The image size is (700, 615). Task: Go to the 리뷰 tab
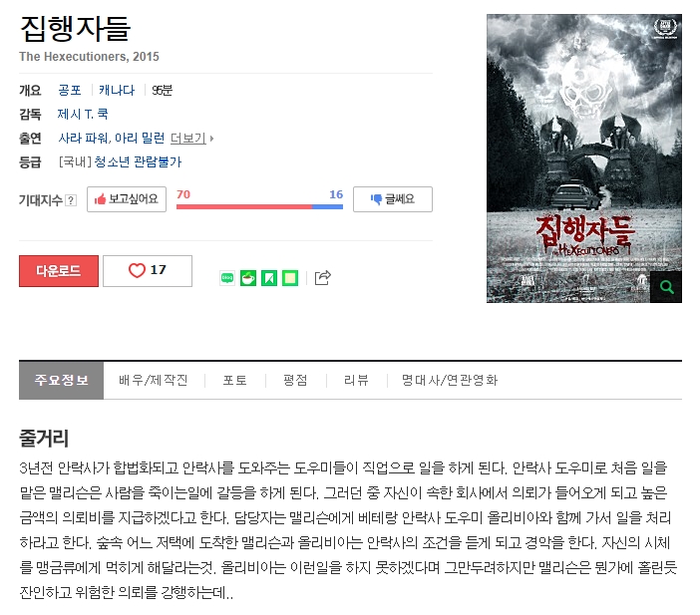tap(356, 380)
